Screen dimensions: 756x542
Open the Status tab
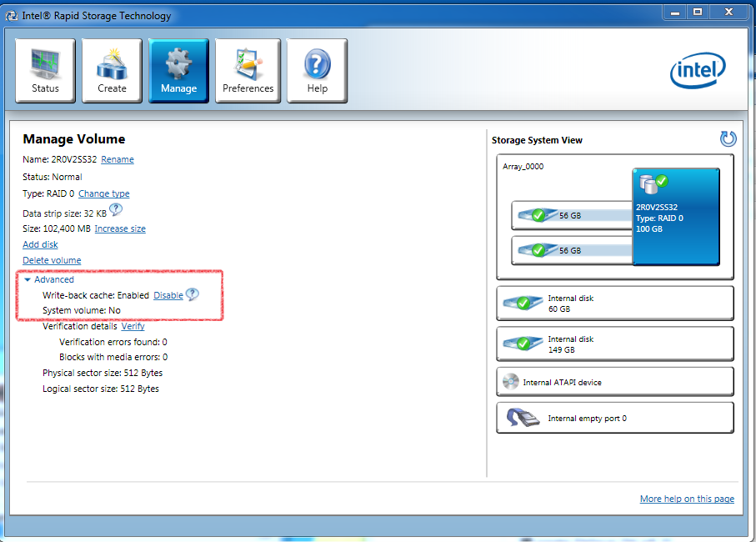pyautogui.click(x=45, y=70)
